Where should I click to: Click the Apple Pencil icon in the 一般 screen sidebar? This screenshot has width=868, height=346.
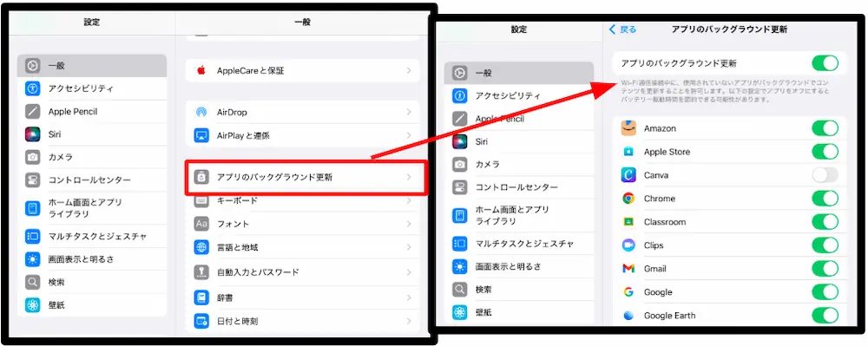33,111
